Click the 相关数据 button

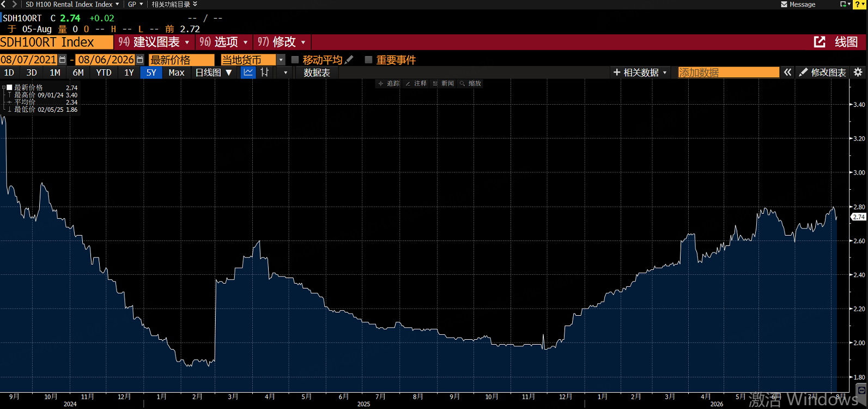(x=640, y=73)
